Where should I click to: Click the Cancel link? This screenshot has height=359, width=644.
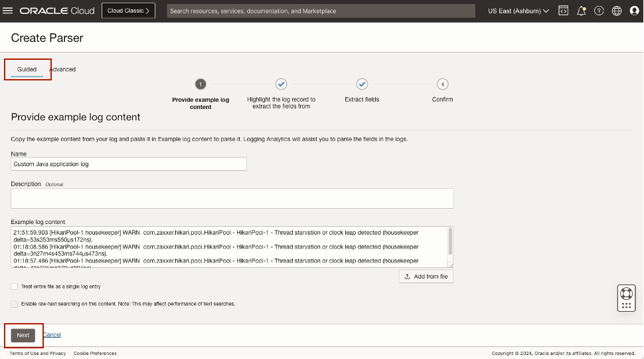(x=52, y=335)
